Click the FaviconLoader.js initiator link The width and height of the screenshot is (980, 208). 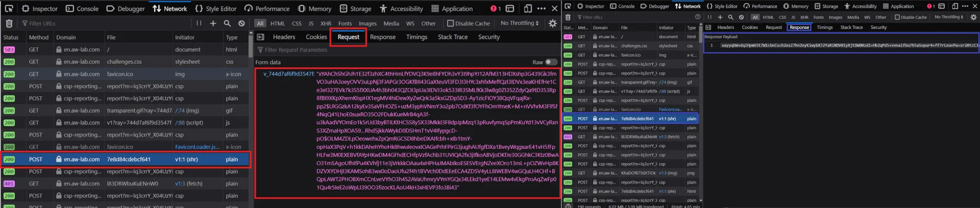click(x=197, y=147)
